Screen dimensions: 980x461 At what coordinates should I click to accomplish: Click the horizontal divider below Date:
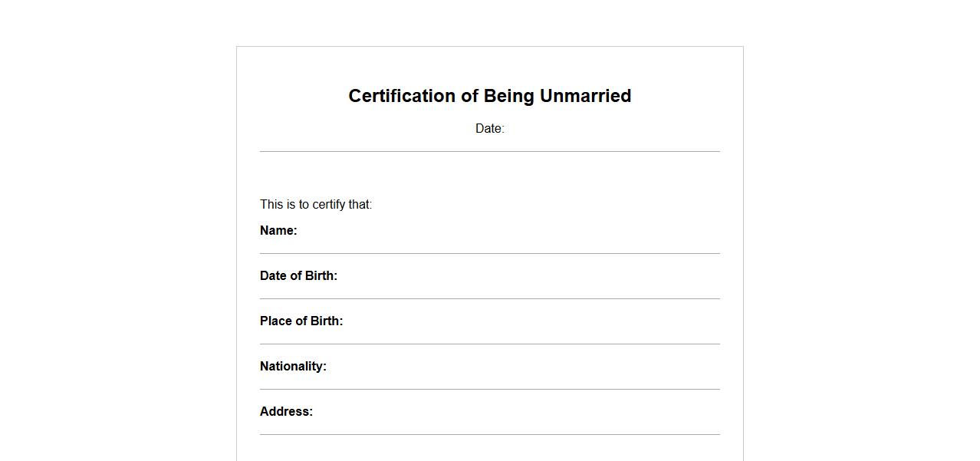(x=489, y=152)
